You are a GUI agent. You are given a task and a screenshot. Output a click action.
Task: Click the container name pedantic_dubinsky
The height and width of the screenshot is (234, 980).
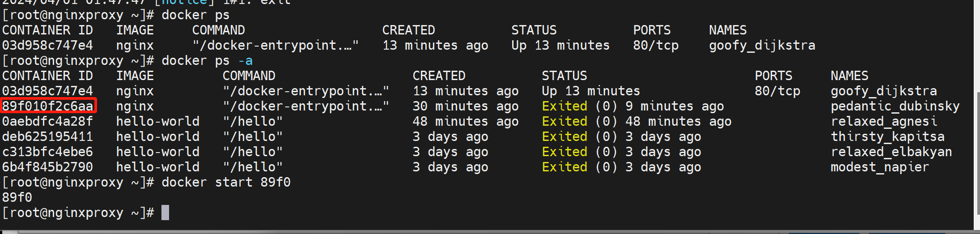895,106
